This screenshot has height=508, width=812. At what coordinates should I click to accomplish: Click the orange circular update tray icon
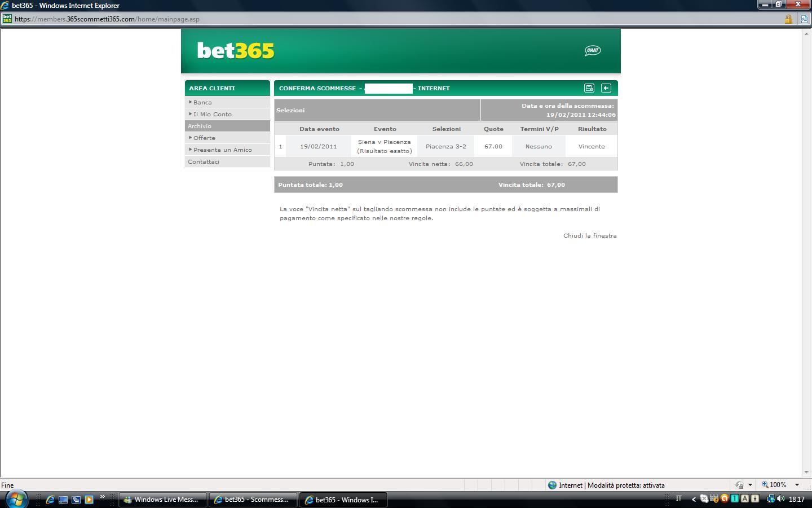(x=725, y=499)
